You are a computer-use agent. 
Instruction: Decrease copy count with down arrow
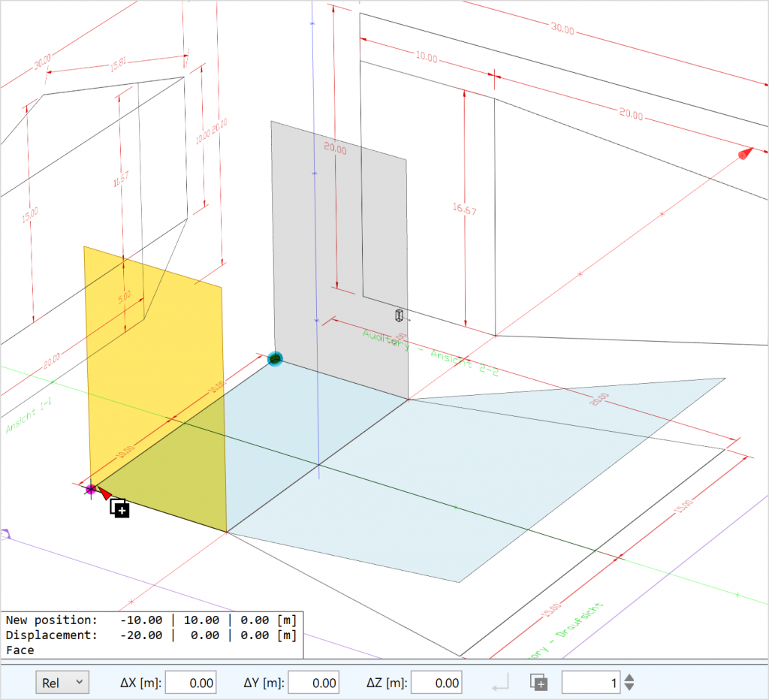coord(629,687)
